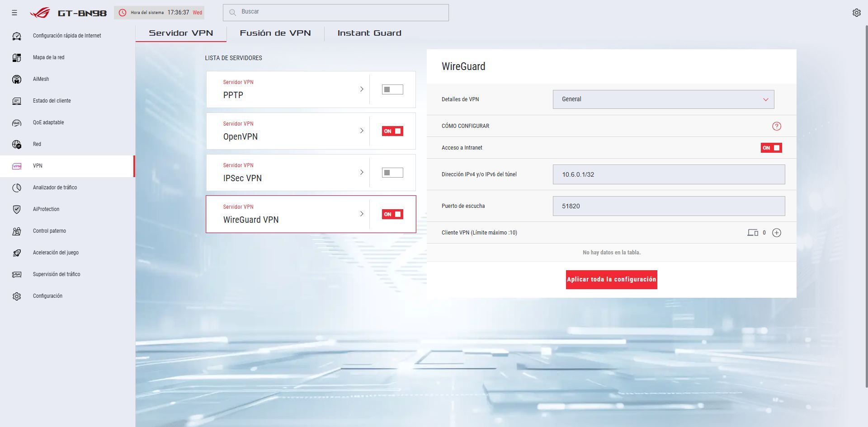The height and width of the screenshot is (427, 868).
Task: Open Red globe icon
Action: 17,144
